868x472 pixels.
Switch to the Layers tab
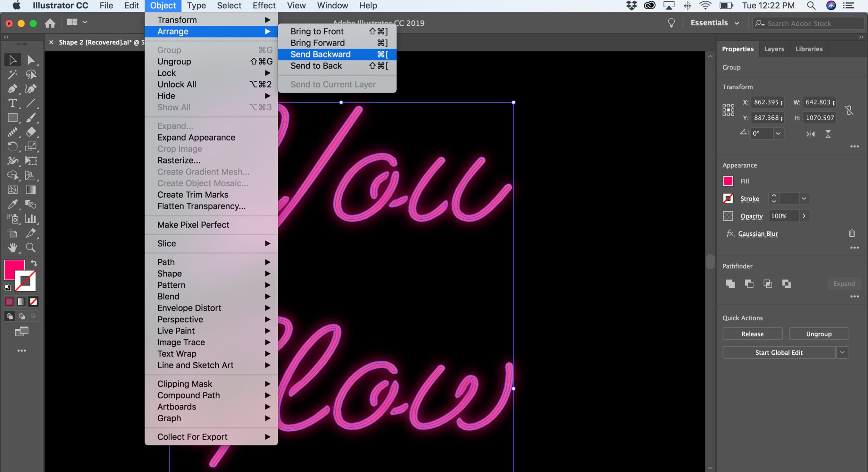774,49
